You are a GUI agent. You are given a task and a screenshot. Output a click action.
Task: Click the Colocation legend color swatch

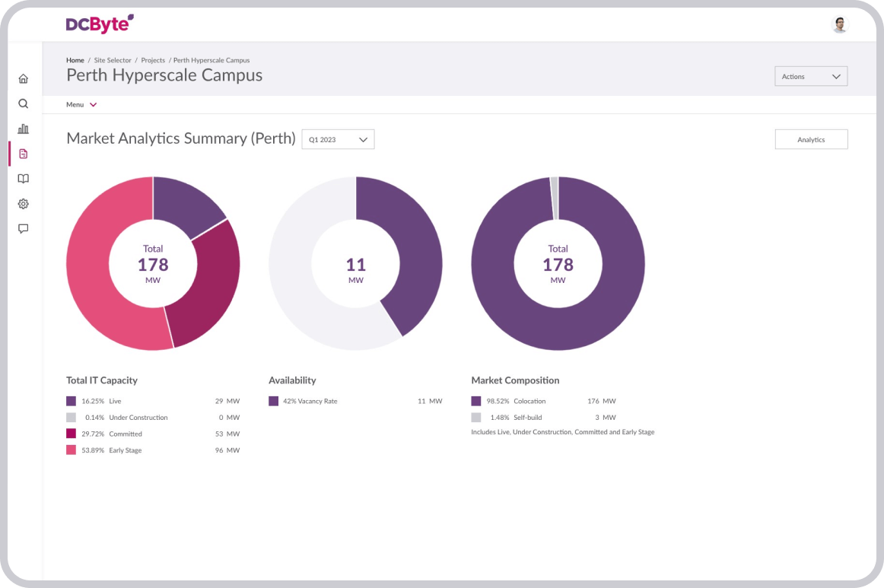476,401
